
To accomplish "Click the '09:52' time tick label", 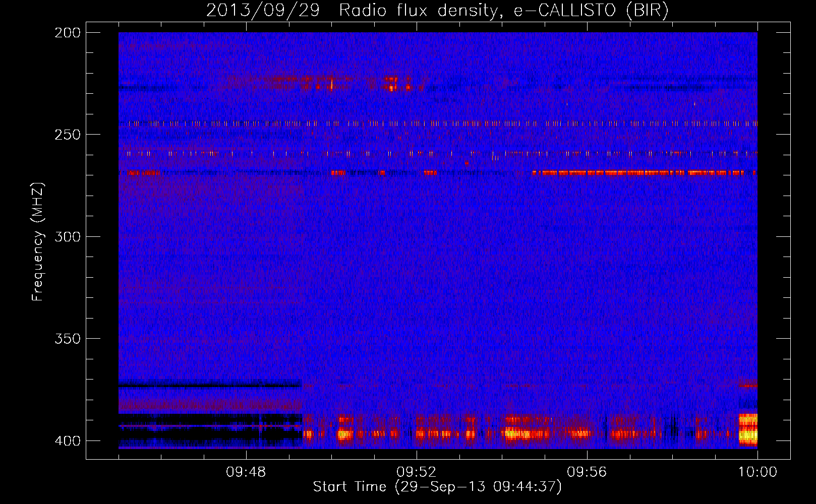I will 417,472.
